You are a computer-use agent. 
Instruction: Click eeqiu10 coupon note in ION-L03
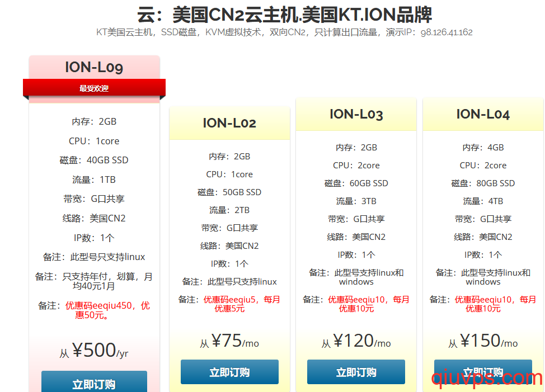click(356, 304)
